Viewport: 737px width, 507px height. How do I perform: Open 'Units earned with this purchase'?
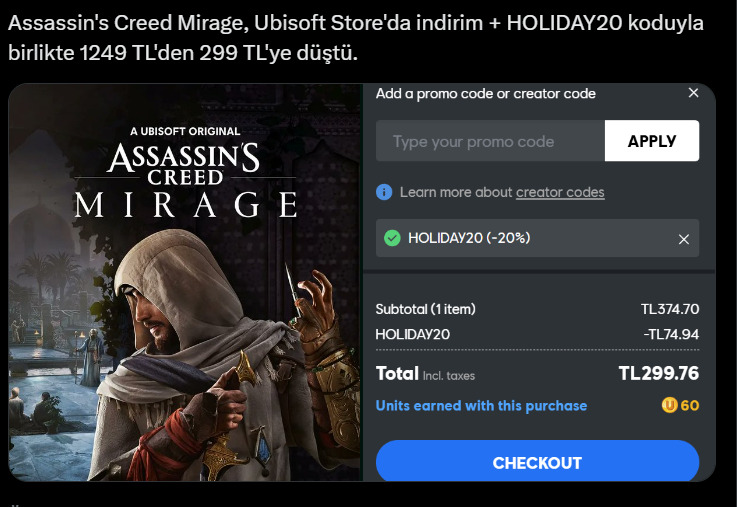(x=481, y=406)
